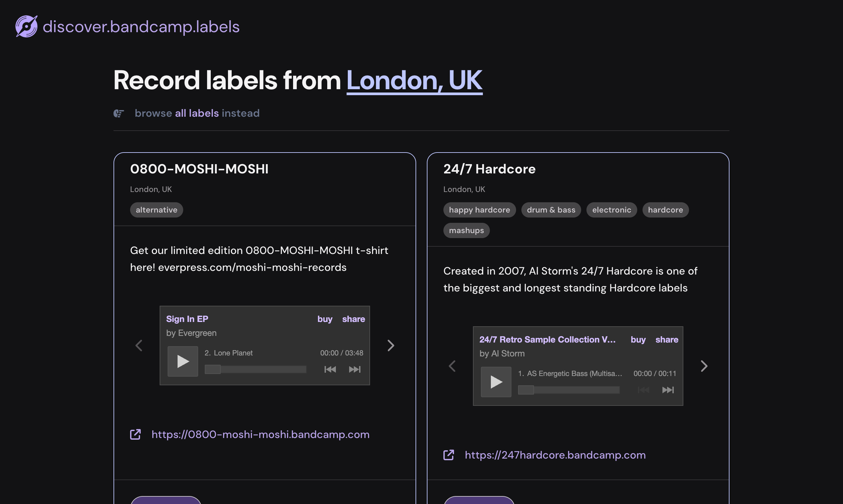Viewport: 843px width, 504px height.
Task: Click 'by Al Storm' artist text
Action: point(502,353)
